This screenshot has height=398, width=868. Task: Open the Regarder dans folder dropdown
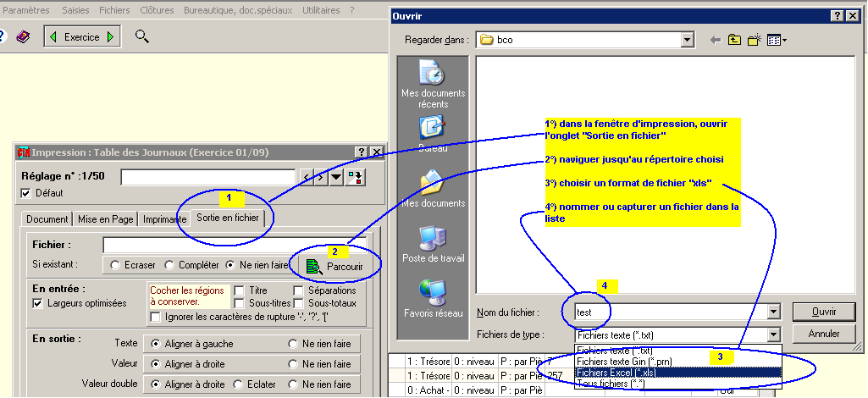687,40
